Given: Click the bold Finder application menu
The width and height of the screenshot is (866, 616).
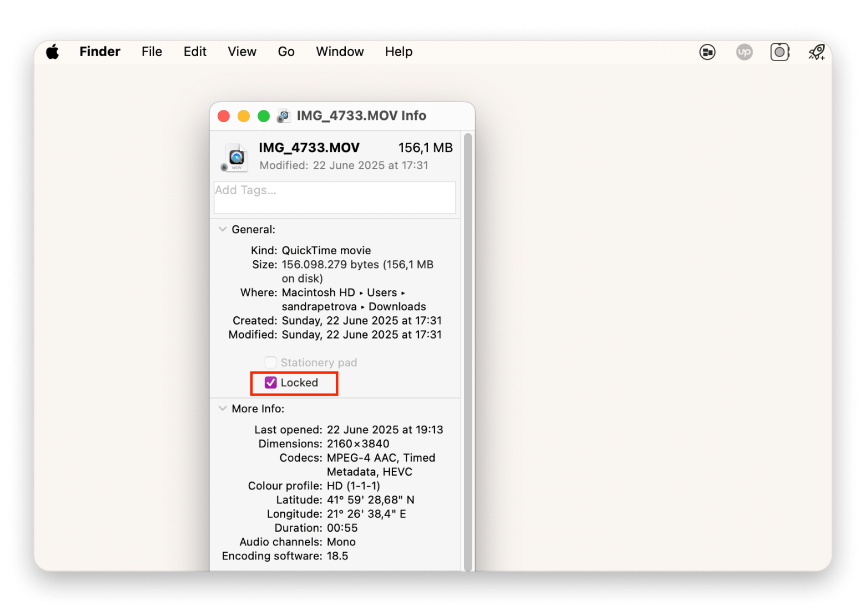Looking at the screenshot, I should coord(100,52).
